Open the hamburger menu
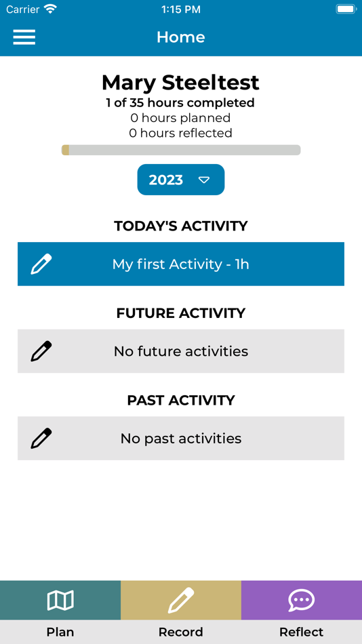 (x=24, y=37)
